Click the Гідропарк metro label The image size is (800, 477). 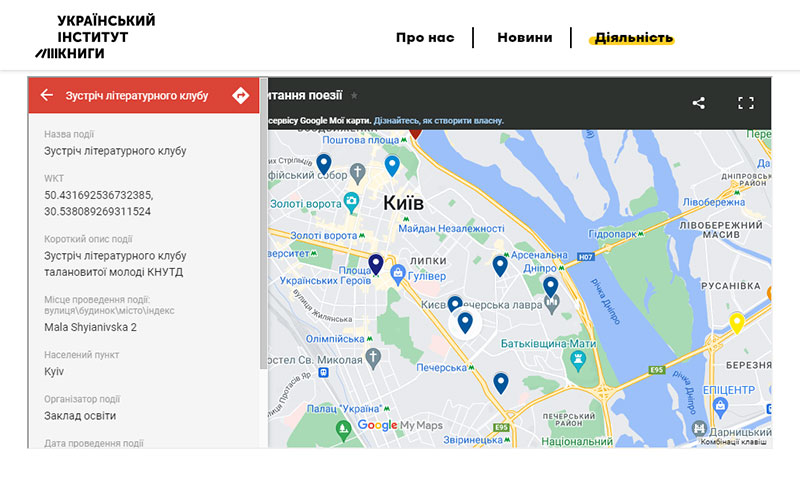[612, 234]
